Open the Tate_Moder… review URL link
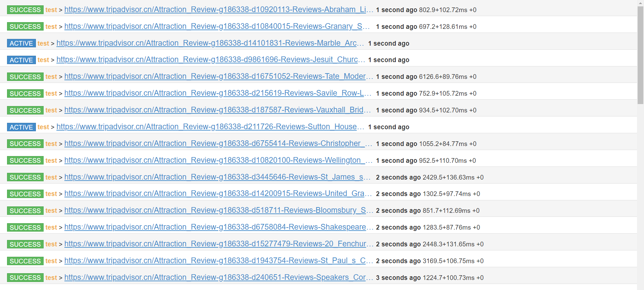644x290 pixels. coord(219,77)
